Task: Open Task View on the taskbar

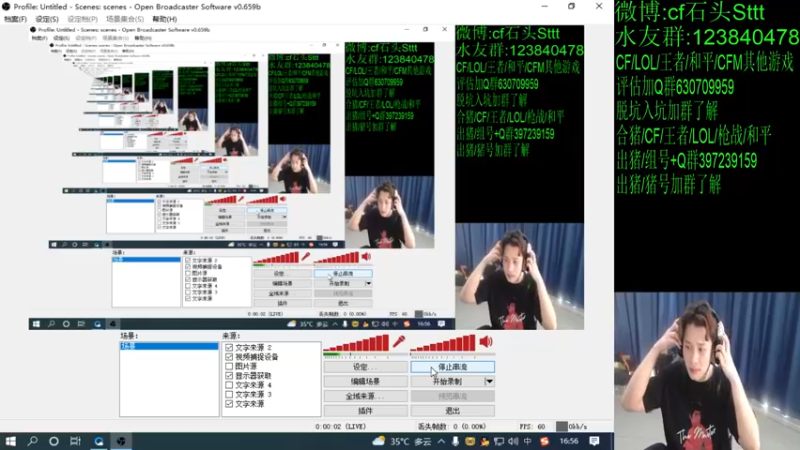Action: 76,441
